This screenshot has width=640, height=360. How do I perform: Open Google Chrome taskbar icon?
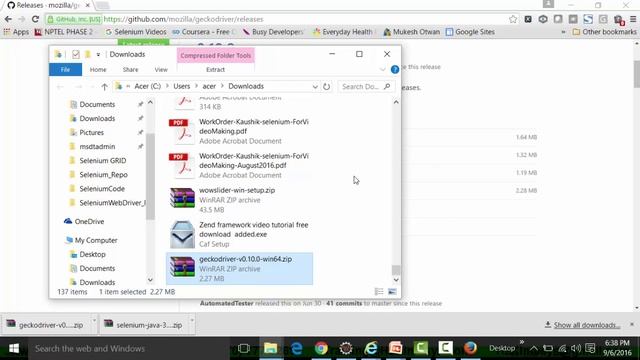[321, 349]
